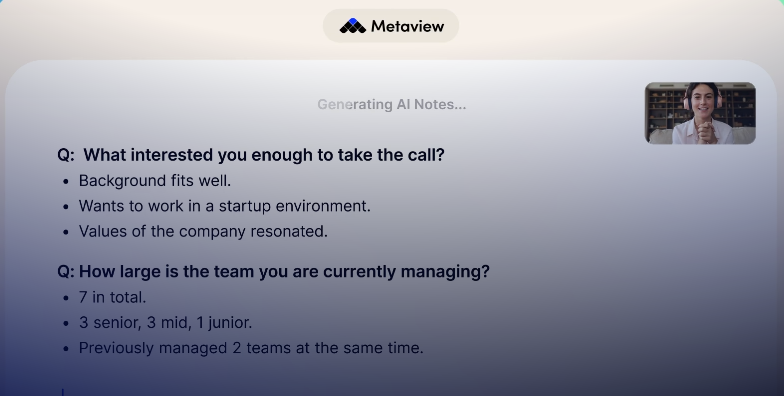Click the Metaview logo icon
The height and width of the screenshot is (396, 784).
tap(352, 26)
